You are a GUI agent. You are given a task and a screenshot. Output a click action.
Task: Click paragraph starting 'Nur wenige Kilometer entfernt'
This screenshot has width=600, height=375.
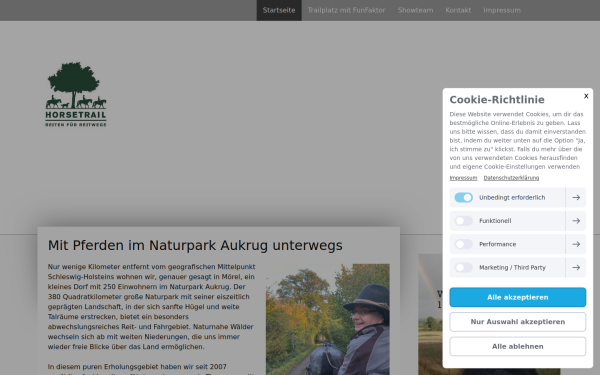tap(152, 307)
